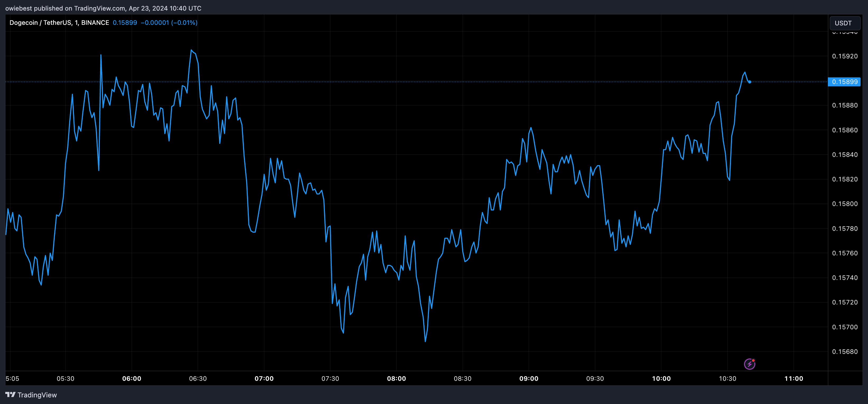Click the blue last-price dot on the line
This screenshot has width=868, height=404.
click(x=749, y=82)
